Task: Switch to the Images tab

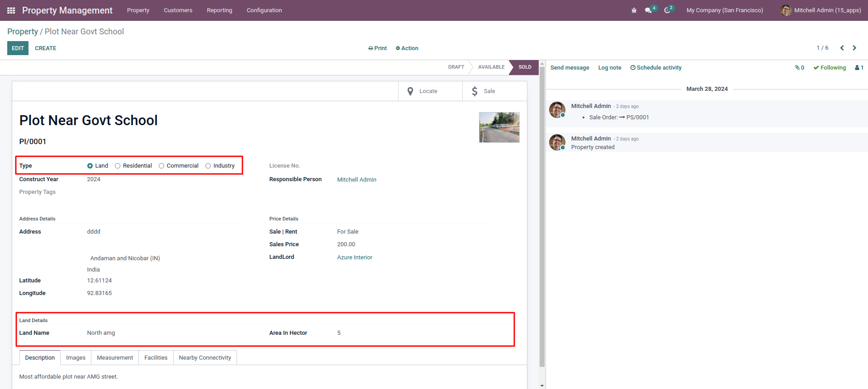Action: pos(76,358)
